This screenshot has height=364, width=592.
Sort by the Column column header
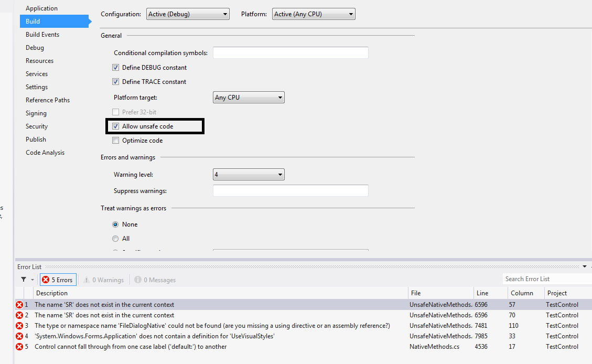pos(525,293)
